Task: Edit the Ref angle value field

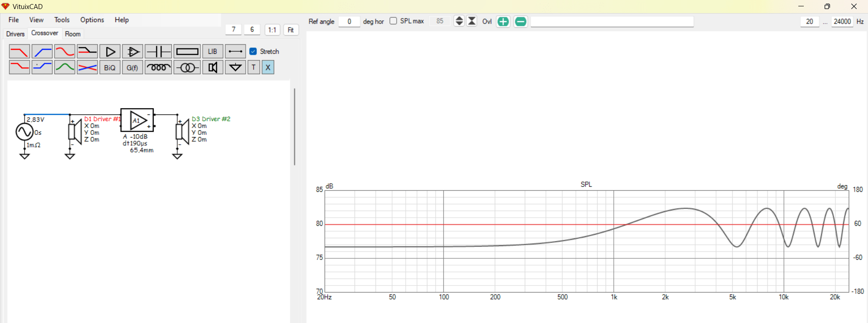Action: 349,21
